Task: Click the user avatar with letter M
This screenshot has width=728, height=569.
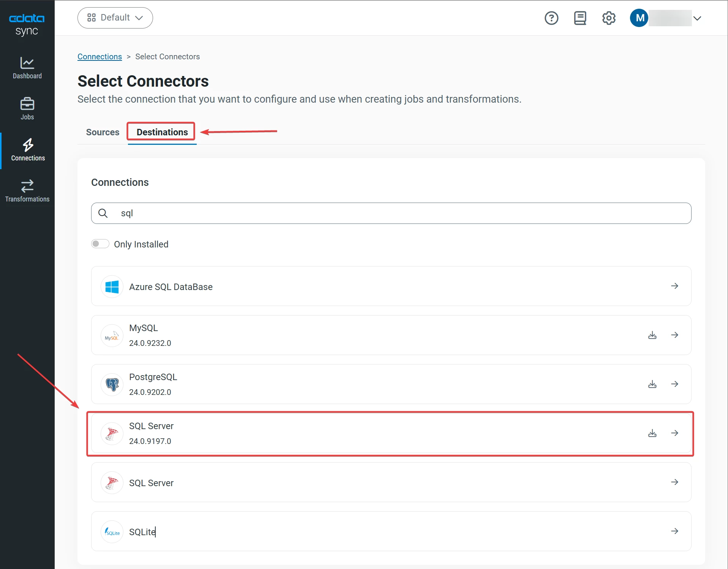Action: pos(638,18)
